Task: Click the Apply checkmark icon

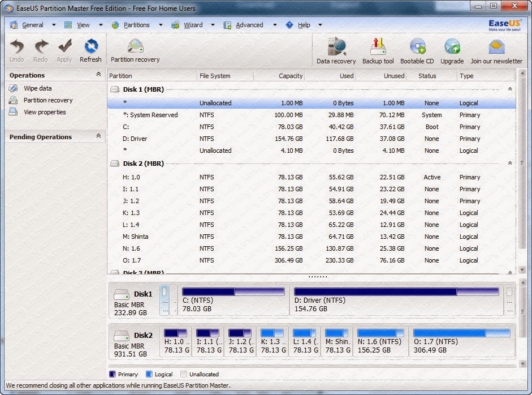Action: [x=64, y=46]
